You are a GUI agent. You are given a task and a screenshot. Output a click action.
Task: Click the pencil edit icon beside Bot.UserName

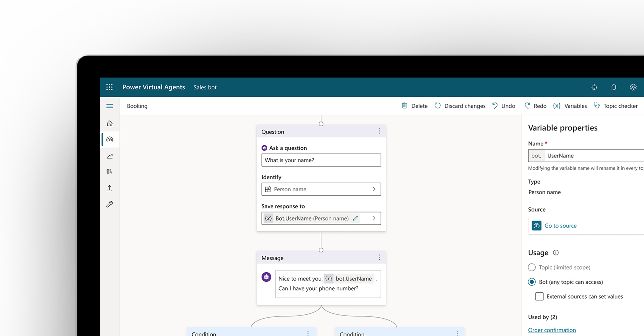pos(355,219)
